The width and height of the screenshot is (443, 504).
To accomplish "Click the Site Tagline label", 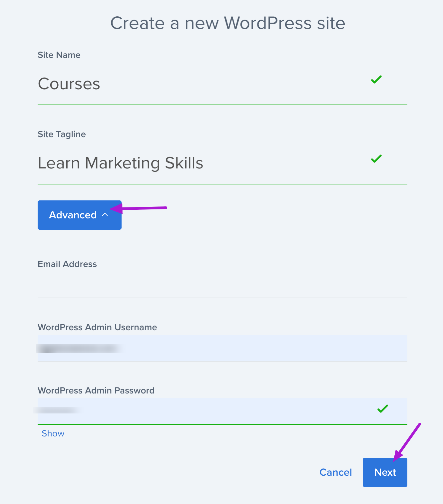I will coord(62,134).
